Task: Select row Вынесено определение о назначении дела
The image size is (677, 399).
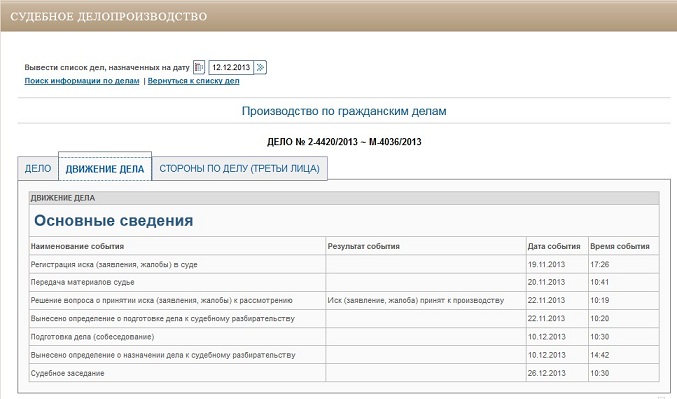Action: click(344, 355)
